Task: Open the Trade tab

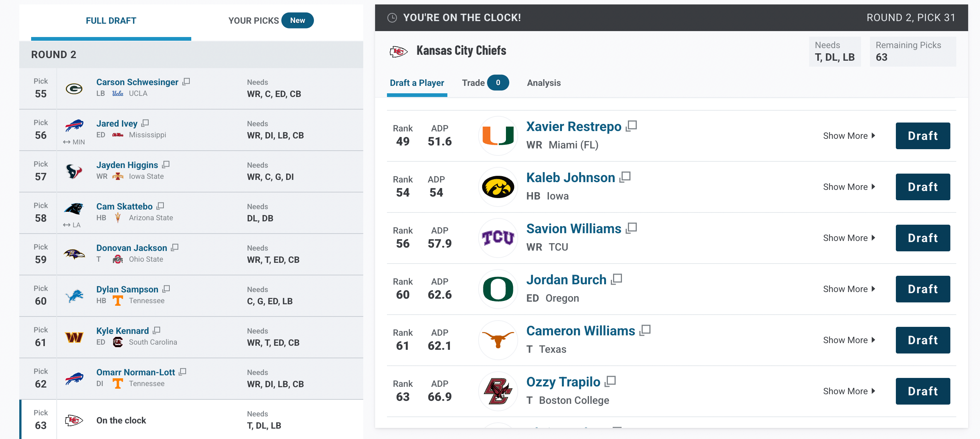Action: click(x=485, y=83)
